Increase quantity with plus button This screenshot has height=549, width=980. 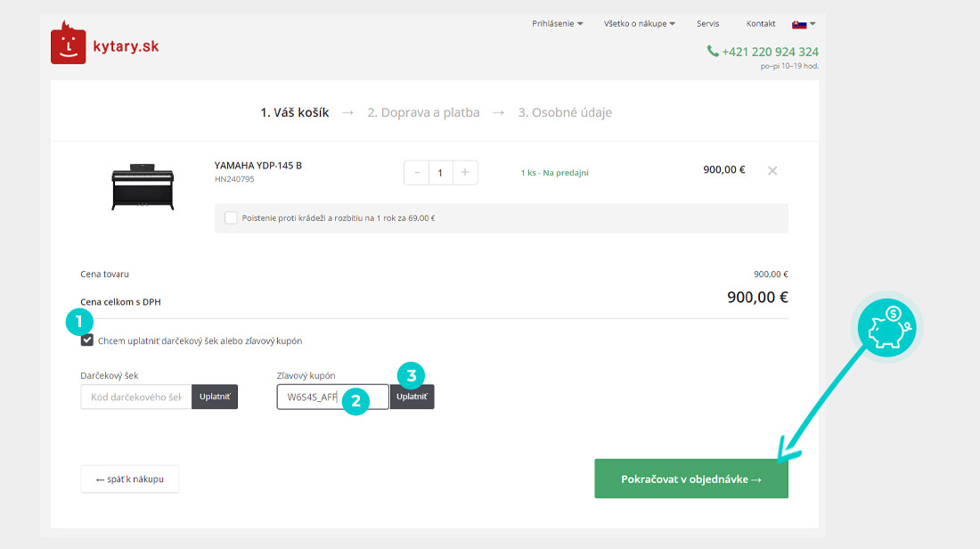465,173
